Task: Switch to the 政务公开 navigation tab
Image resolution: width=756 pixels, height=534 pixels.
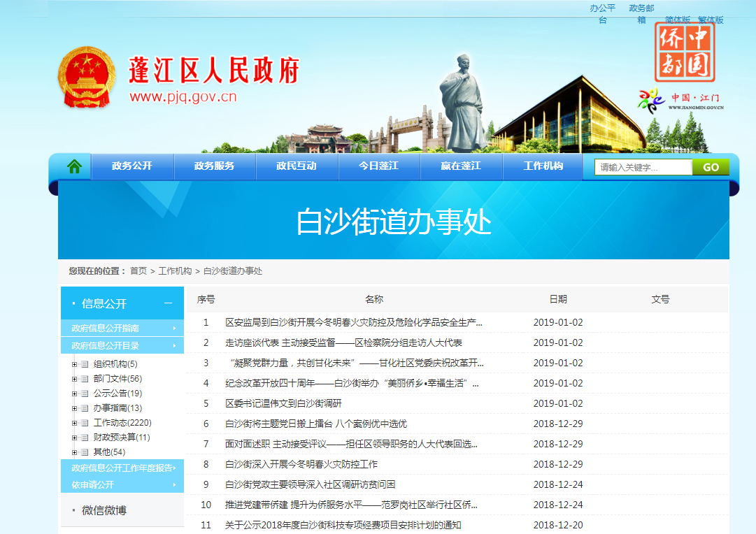Action: [x=132, y=166]
